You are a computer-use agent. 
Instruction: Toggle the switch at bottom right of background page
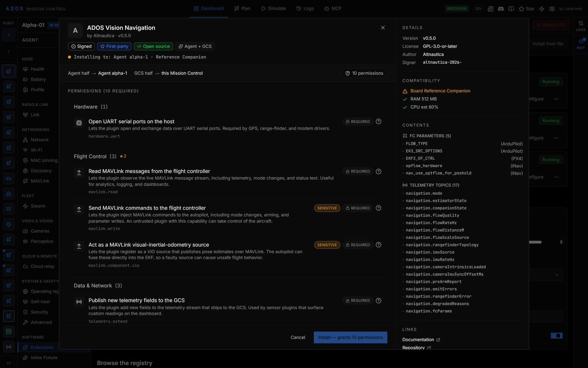click(x=557, y=336)
